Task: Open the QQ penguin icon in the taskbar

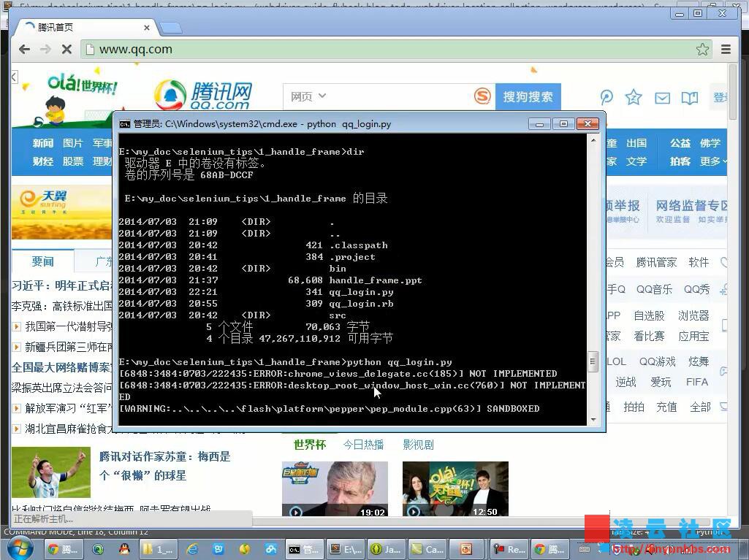Action: coord(124,550)
